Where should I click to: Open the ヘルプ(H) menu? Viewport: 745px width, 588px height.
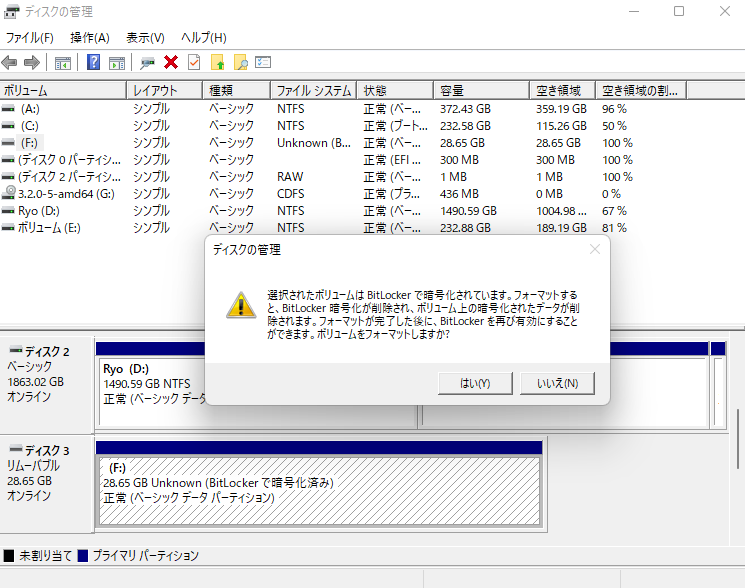[204, 38]
